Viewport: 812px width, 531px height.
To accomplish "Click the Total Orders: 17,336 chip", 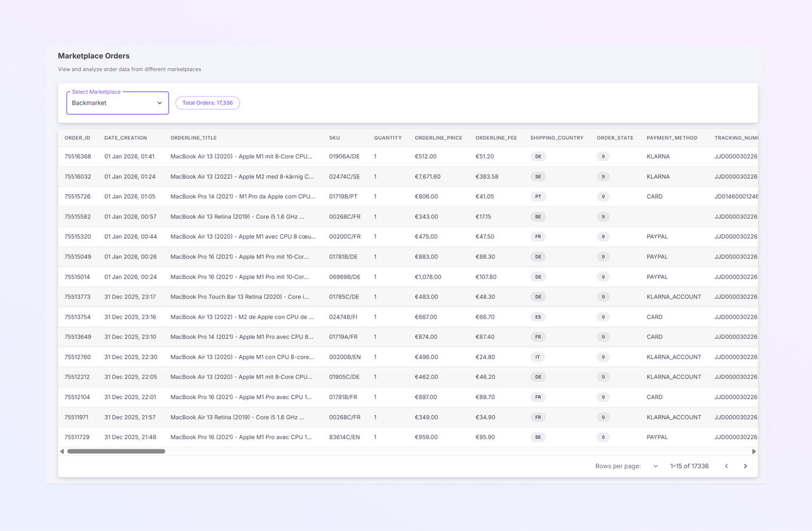I will click(207, 103).
